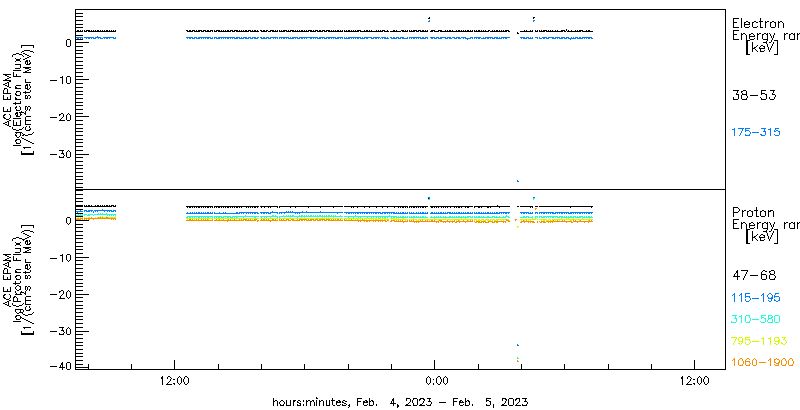Click the 0:00 time axis label
Image resolution: width=800 pixels, height=410 pixels.
pos(436,380)
